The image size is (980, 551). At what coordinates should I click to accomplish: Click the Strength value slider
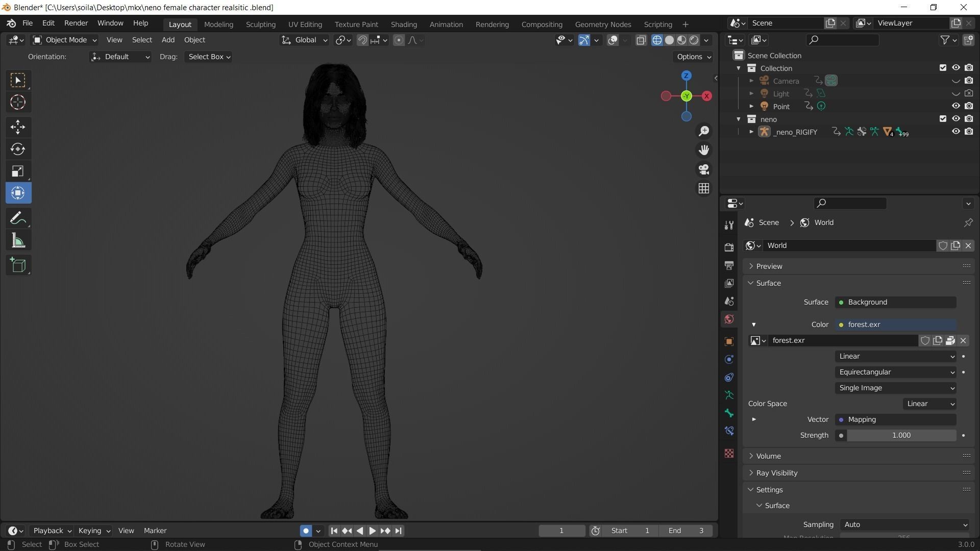point(901,435)
